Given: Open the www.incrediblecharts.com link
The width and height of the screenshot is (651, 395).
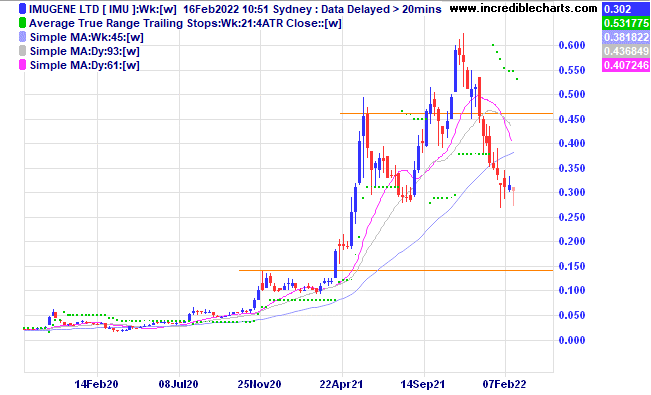Looking at the screenshot, I should (523, 8).
